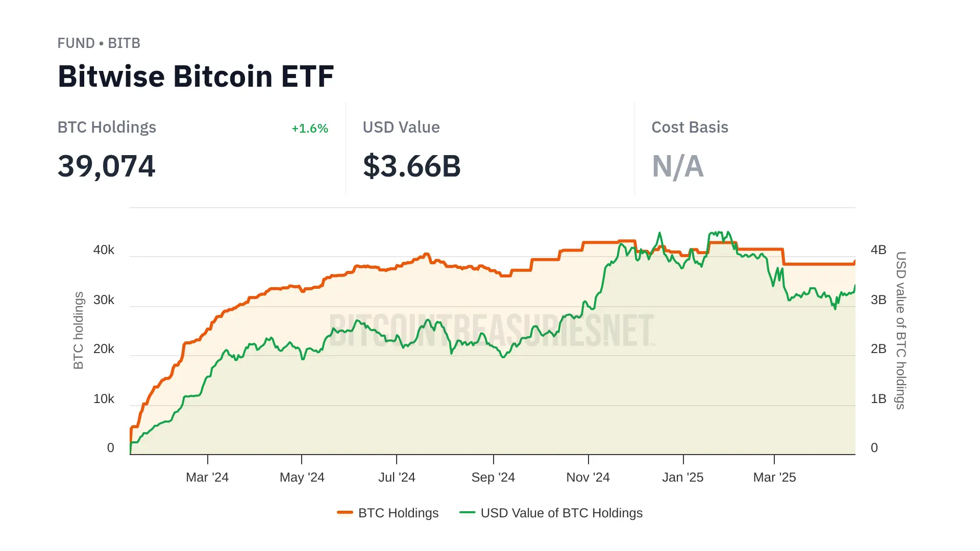The height and width of the screenshot is (551, 980).
Task: Click the green USD Value legend line swatch
Action: (467, 512)
